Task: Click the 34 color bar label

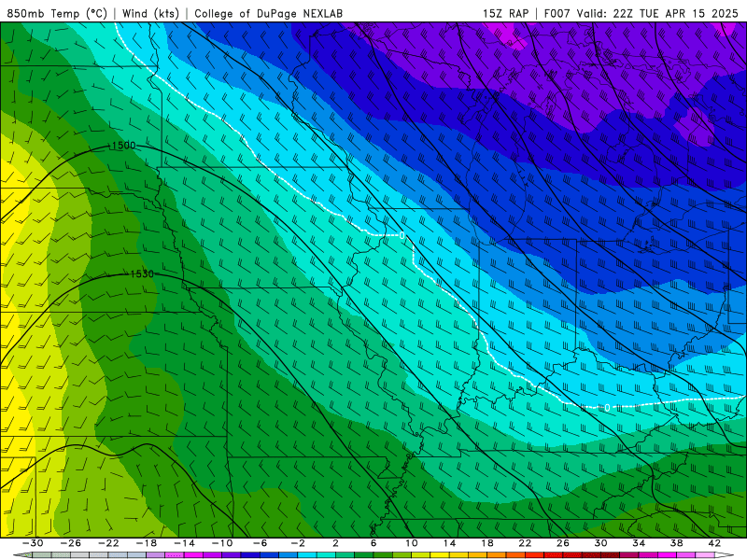Action: (x=639, y=543)
